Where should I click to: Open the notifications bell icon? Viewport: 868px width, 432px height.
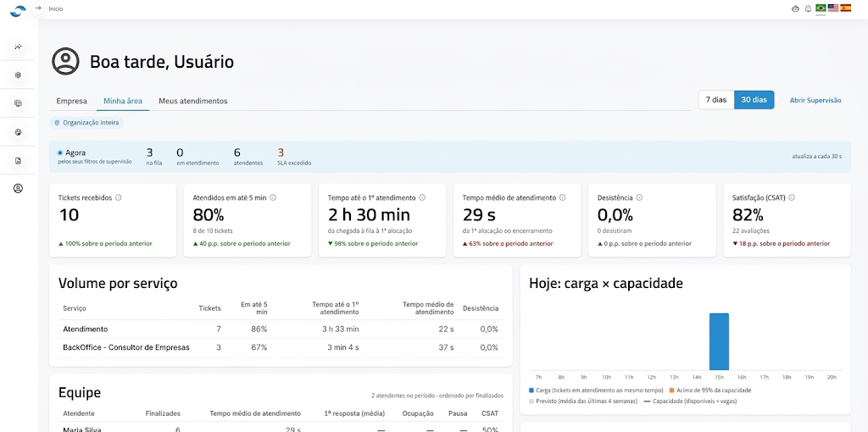point(808,8)
